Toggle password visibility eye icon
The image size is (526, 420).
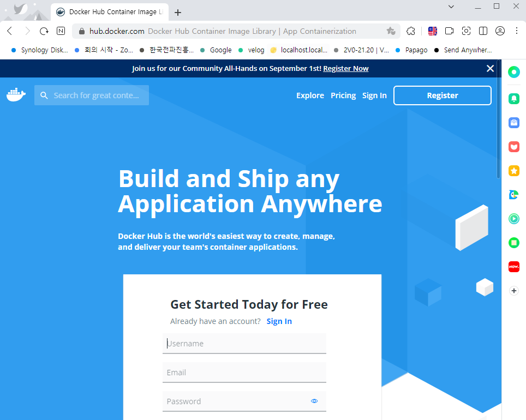click(314, 401)
